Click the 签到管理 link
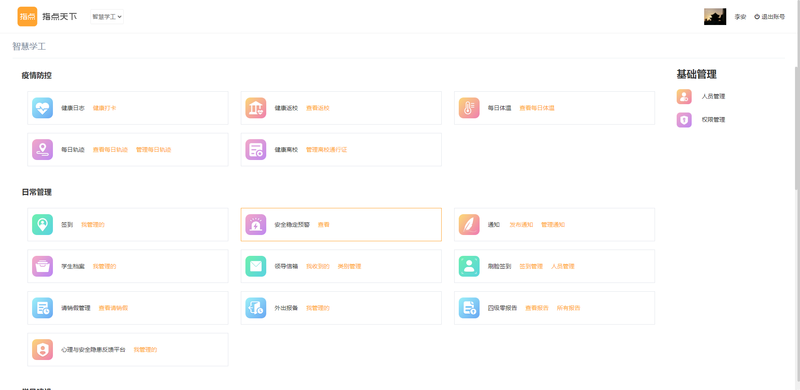This screenshot has height=390, width=800. (x=531, y=266)
